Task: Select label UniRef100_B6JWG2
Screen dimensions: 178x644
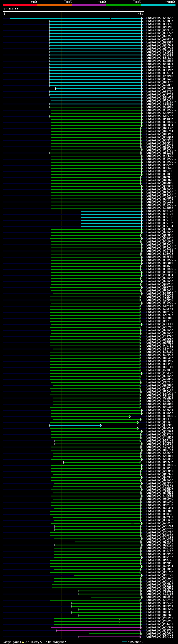Action: pyautogui.click(x=160, y=294)
